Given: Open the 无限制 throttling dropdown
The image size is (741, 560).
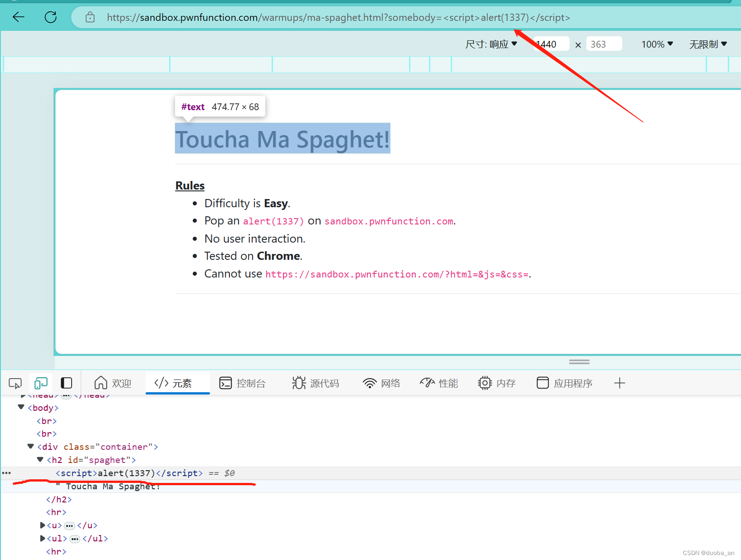Looking at the screenshot, I should (x=707, y=44).
